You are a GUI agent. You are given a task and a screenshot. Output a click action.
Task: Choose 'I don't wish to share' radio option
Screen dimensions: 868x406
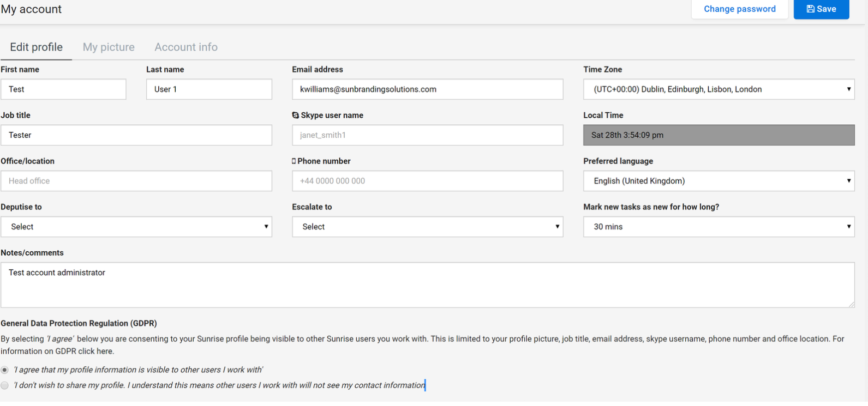5,386
